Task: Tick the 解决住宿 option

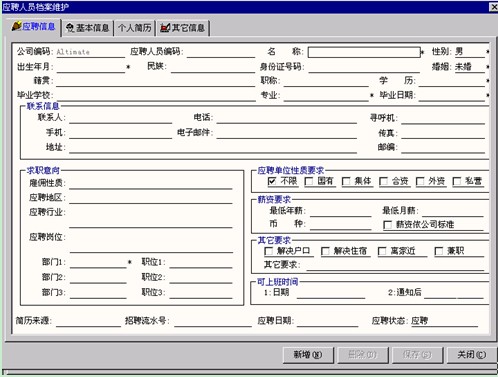Action: 325,251
